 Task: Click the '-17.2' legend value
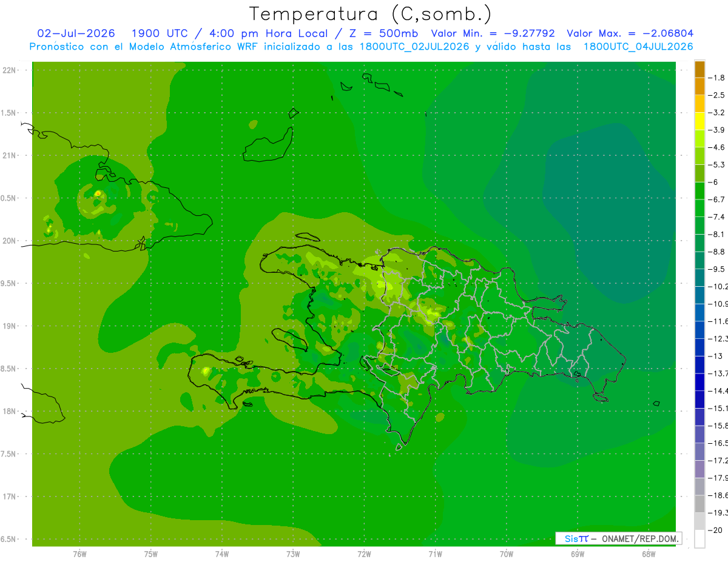coord(718,460)
